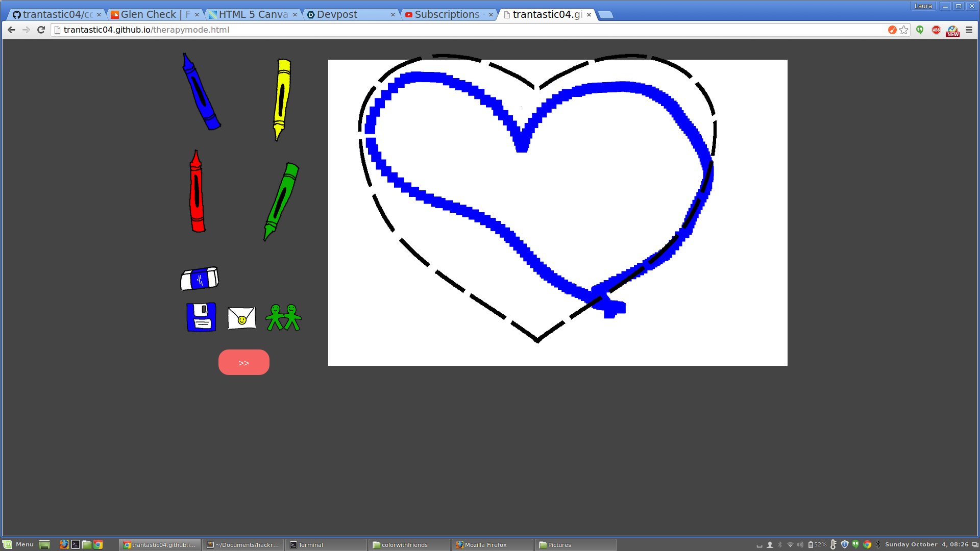Reload the page
The height and width of the screenshot is (551, 980).
(x=41, y=30)
